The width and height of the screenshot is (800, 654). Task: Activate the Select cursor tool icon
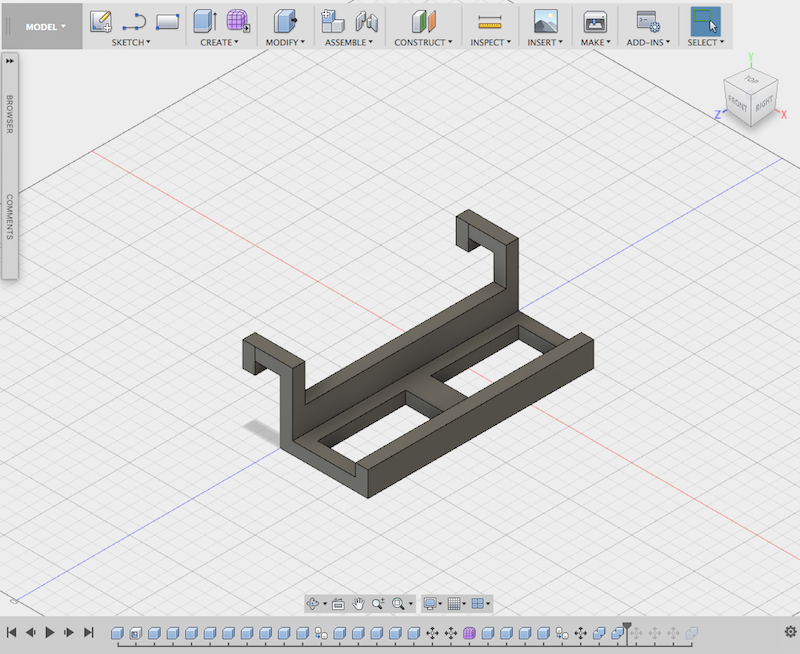706,21
